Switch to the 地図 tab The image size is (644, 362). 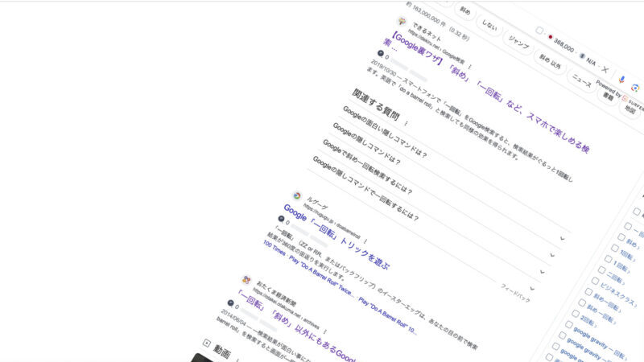[x=630, y=109]
